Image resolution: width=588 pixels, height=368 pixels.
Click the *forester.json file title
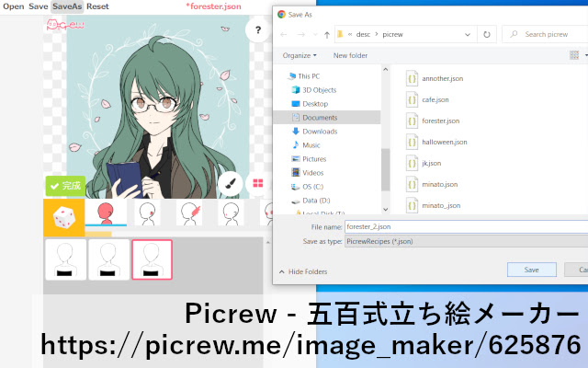[213, 6]
